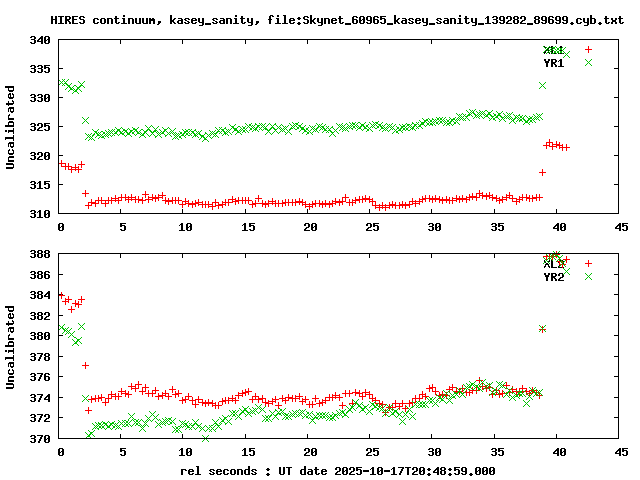Click y-axis tick value 372
The height and width of the screenshot is (480, 640).
coord(40,418)
